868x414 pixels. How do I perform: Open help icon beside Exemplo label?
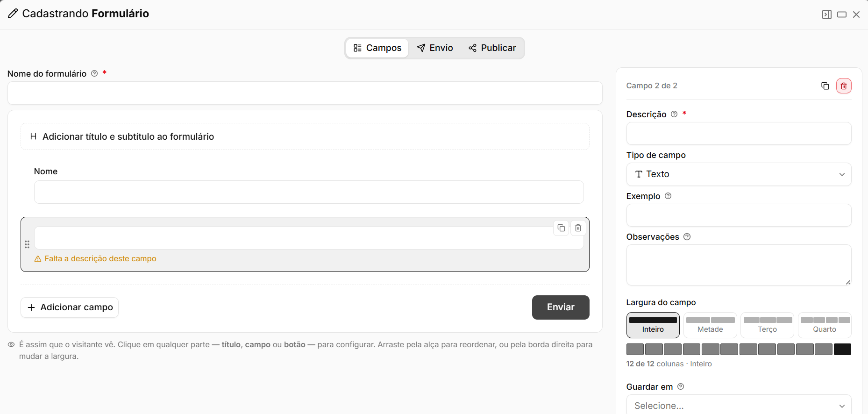click(668, 196)
